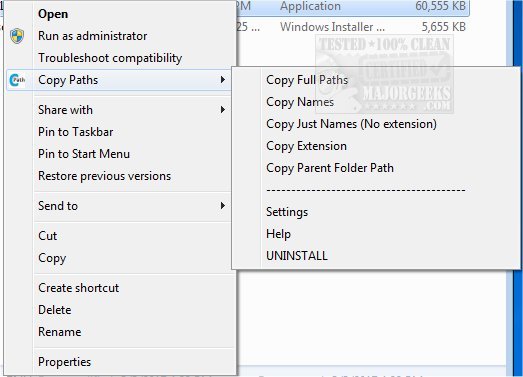Screen dimensions: 523x377
Task: Select Create shortcut
Action: (x=78, y=288)
